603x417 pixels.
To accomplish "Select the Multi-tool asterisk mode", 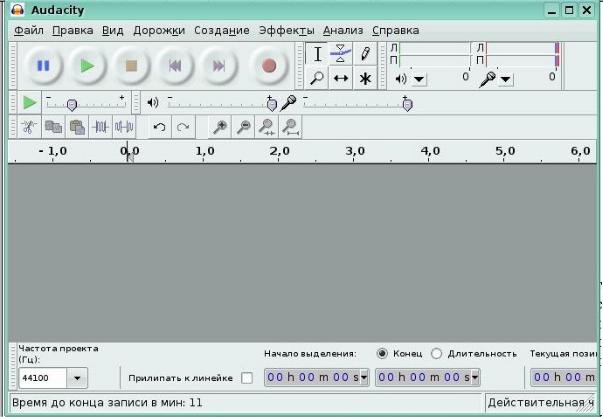I will click(x=365, y=78).
